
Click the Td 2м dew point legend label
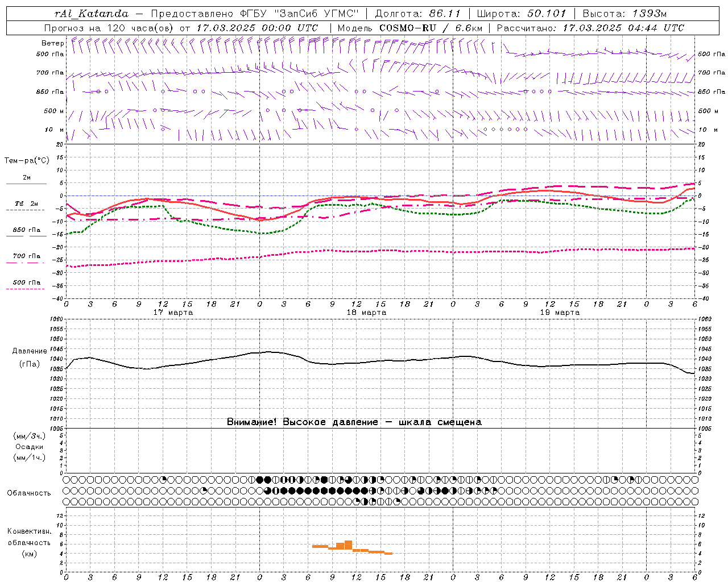pyautogui.click(x=27, y=203)
